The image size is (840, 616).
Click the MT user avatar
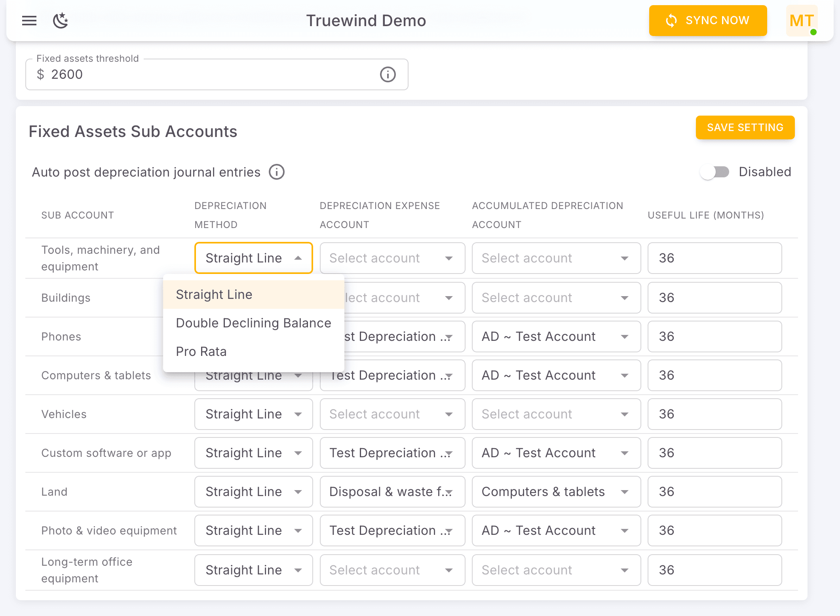coord(801,21)
